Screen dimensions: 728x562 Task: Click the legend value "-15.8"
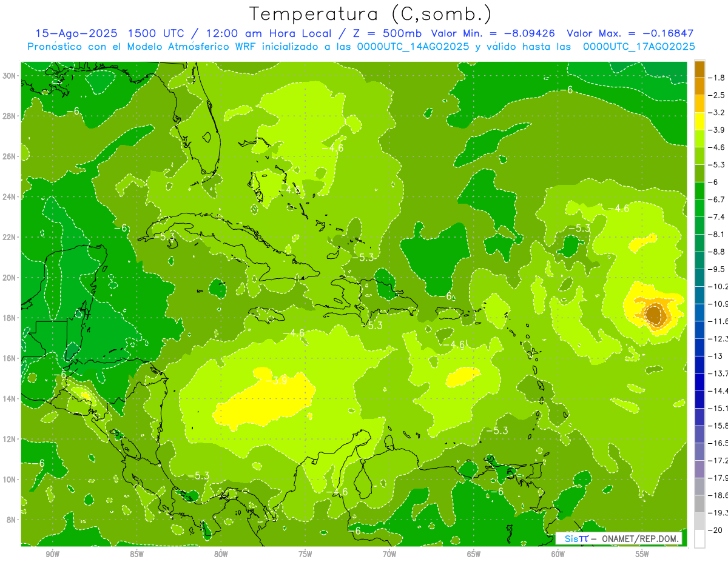click(x=718, y=426)
